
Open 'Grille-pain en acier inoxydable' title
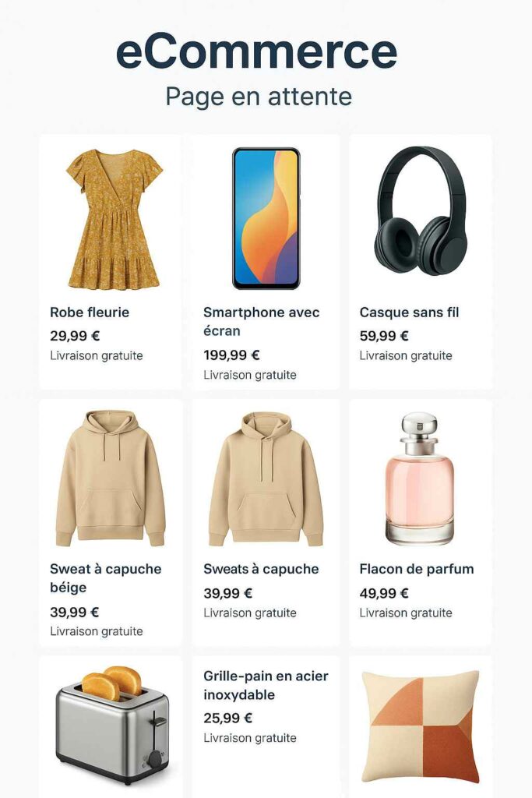coord(266,685)
